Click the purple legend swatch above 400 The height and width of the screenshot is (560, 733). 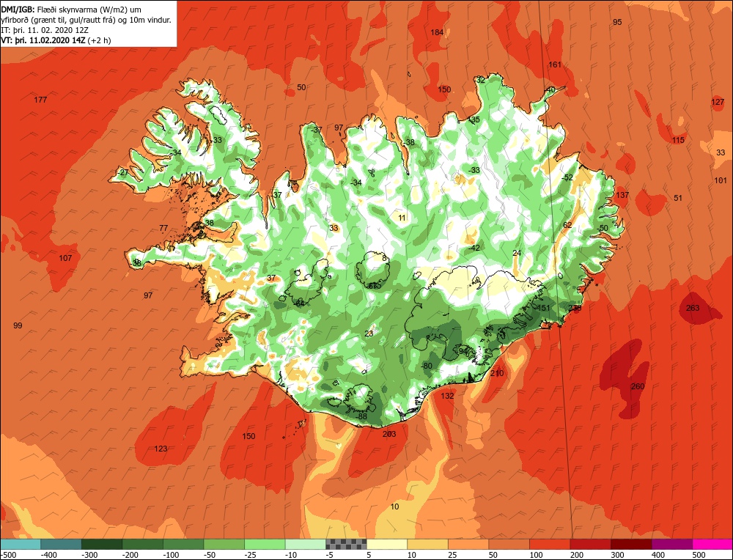coord(672,544)
